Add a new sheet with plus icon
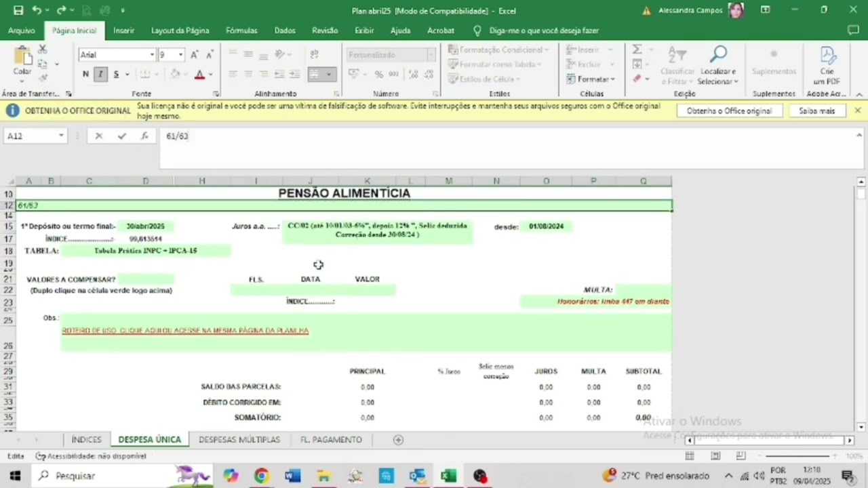868x488 pixels. click(399, 440)
